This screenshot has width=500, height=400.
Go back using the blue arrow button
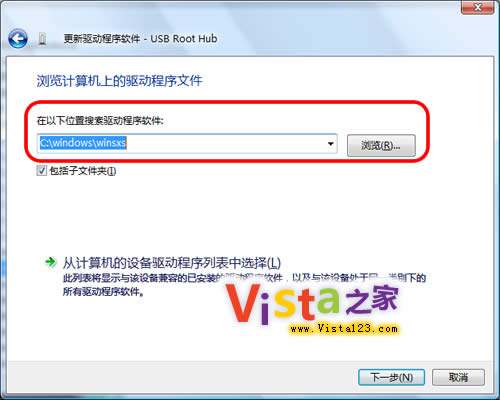pyautogui.click(x=18, y=39)
